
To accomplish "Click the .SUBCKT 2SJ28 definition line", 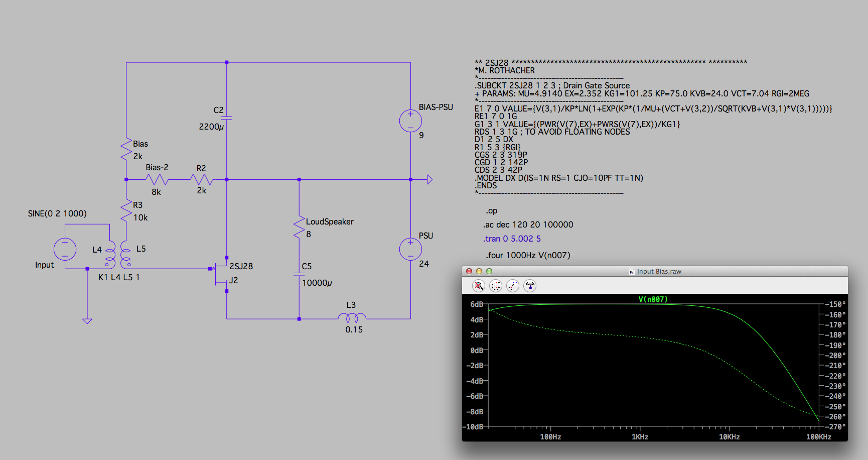I will point(552,86).
